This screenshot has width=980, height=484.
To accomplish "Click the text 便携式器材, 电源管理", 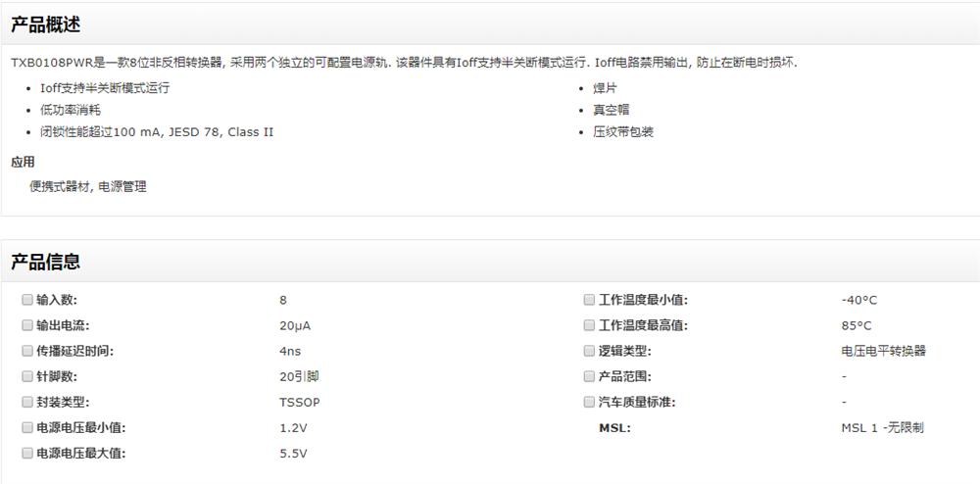I will (88, 187).
